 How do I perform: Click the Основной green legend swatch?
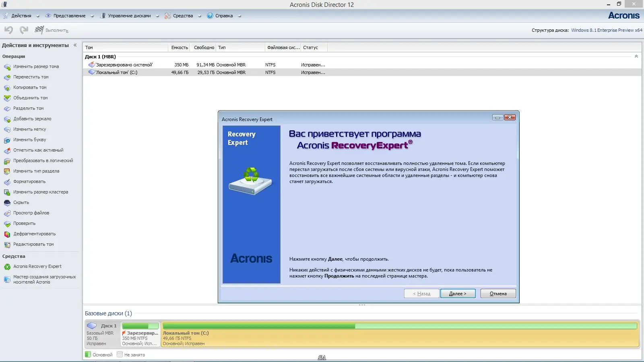(88, 354)
